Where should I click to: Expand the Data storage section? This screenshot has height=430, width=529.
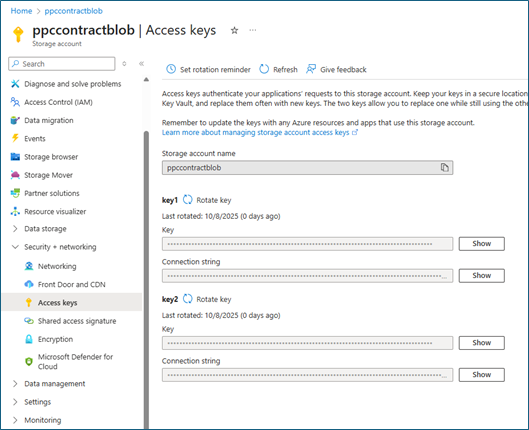click(15, 229)
